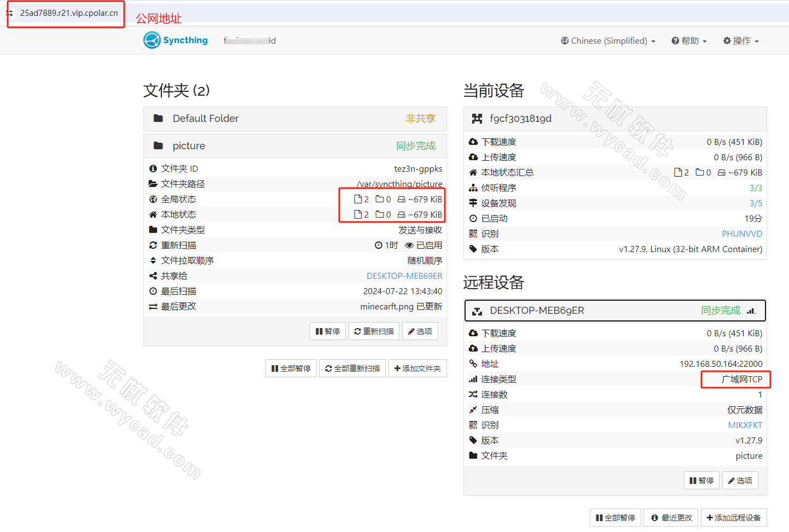Collapse the picture folder panel
This screenshot has height=532, width=789.
189,145
